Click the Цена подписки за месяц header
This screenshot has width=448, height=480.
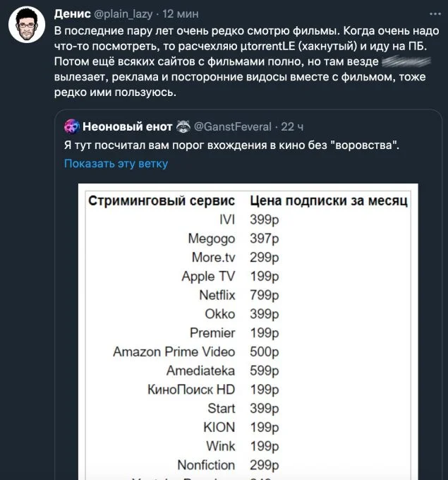click(329, 200)
